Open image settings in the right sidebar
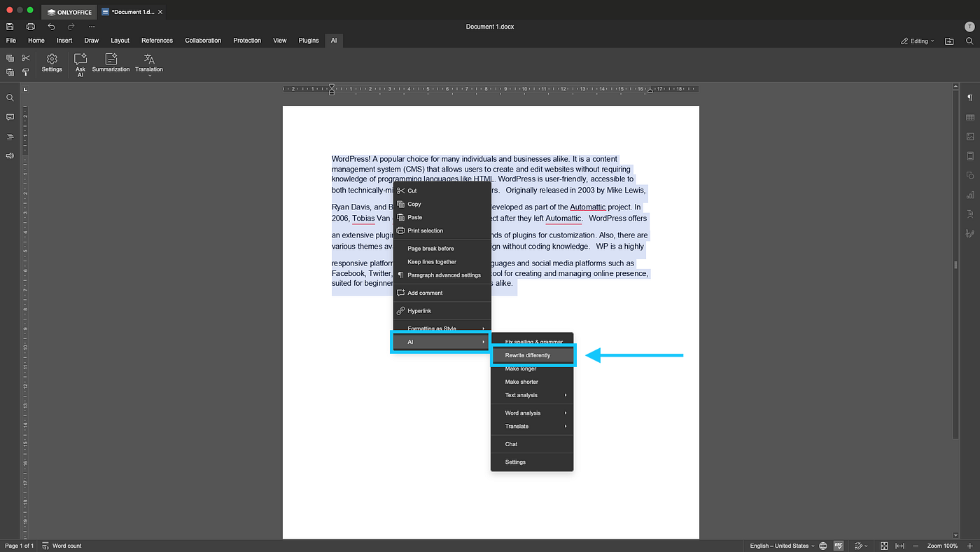This screenshot has width=980, height=552. tap(969, 137)
